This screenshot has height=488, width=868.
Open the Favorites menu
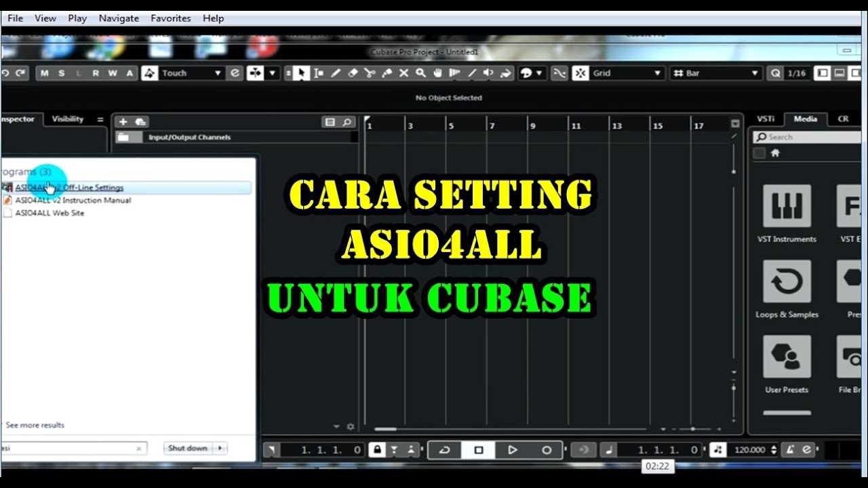click(x=171, y=18)
